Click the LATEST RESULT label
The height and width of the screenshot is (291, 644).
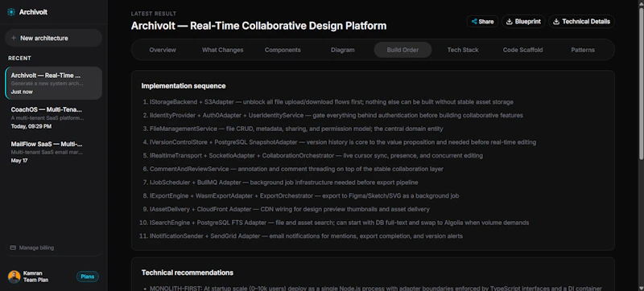154,14
